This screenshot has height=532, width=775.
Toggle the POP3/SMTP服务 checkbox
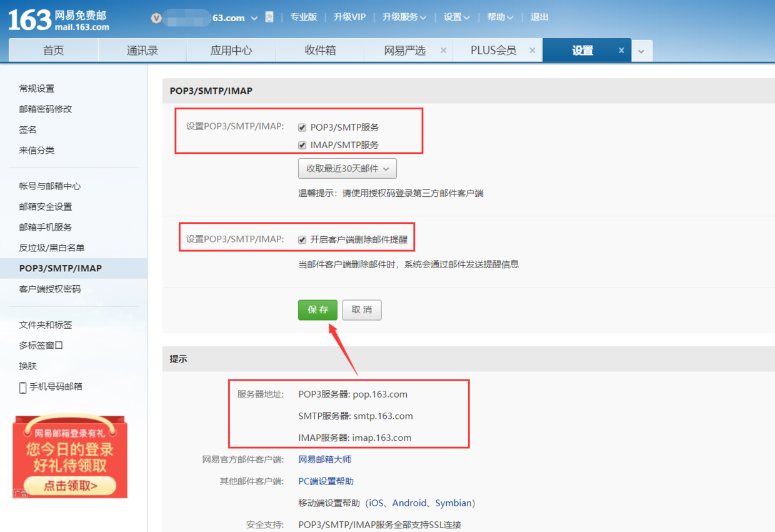coord(302,128)
